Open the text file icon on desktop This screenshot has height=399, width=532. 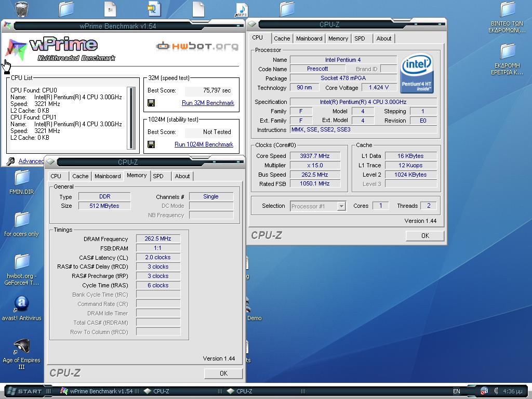[x=110, y=9]
